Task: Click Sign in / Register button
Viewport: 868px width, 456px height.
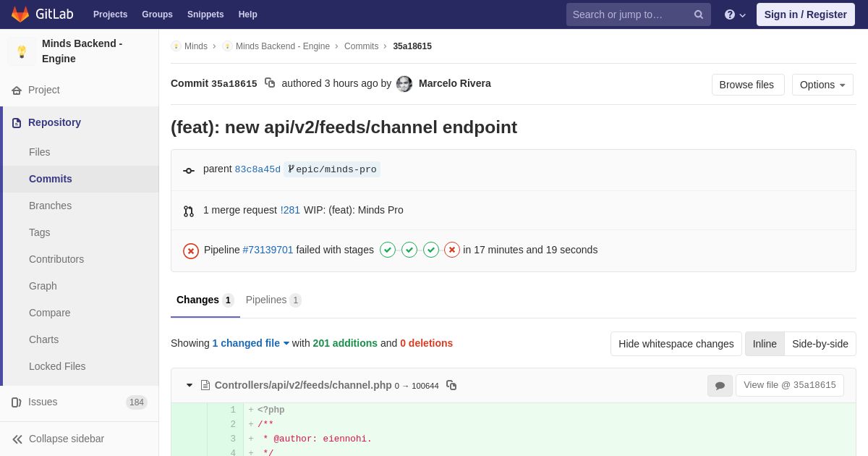Action: pyautogui.click(x=806, y=14)
